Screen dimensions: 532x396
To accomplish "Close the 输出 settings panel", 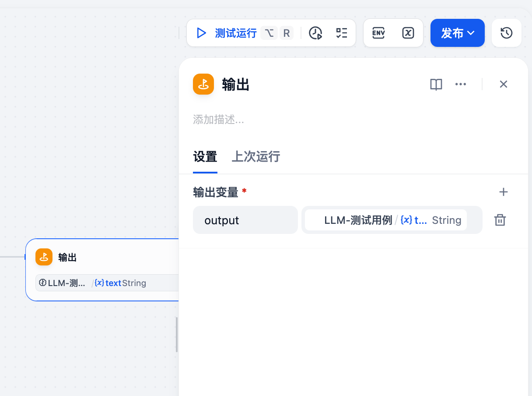I will [x=504, y=84].
